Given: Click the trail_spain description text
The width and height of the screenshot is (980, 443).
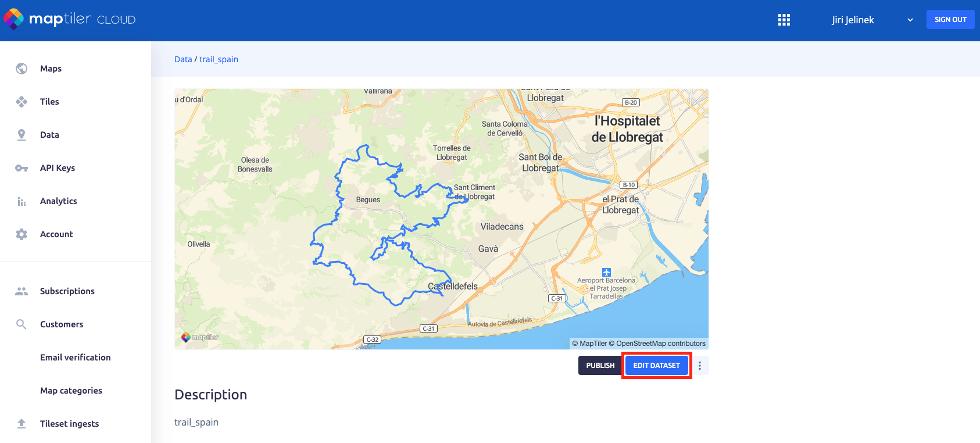Looking at the screenshot, I should click(x=196, y=422).
